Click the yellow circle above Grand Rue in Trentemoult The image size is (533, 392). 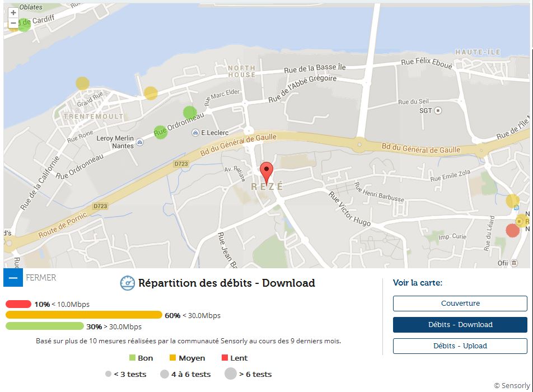point(82,83)
